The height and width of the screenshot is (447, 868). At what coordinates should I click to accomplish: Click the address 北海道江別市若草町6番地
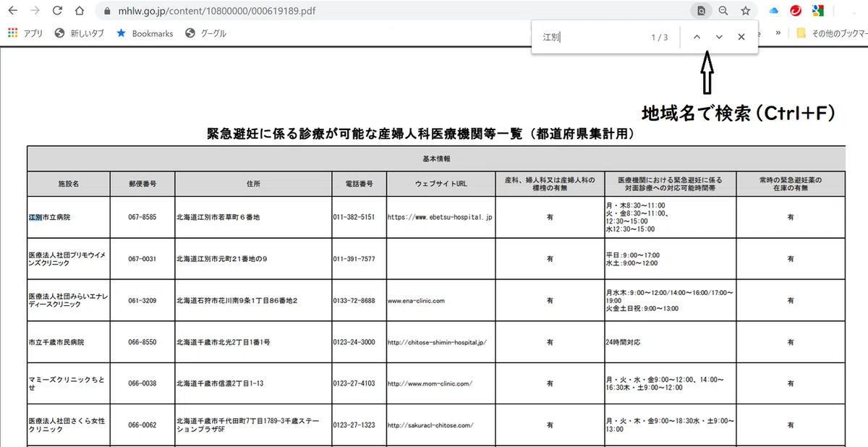(x=218, y=217)
